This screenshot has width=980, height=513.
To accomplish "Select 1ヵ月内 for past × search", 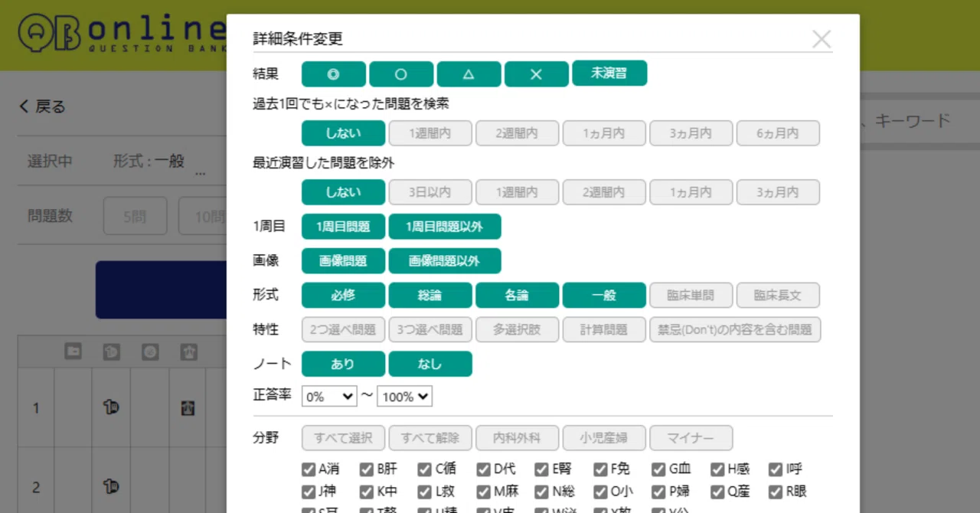I will [x=604, y=133].
